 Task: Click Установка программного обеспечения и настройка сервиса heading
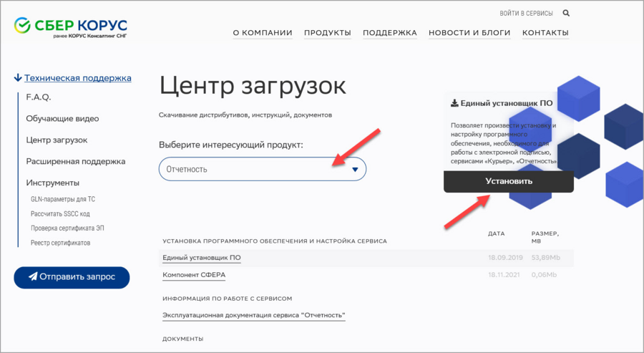(x=275, y=241)
